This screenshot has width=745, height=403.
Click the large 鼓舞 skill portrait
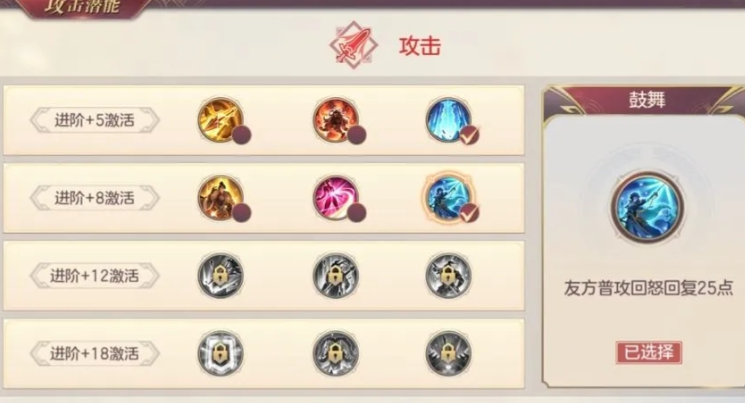(x=647, y=207)
